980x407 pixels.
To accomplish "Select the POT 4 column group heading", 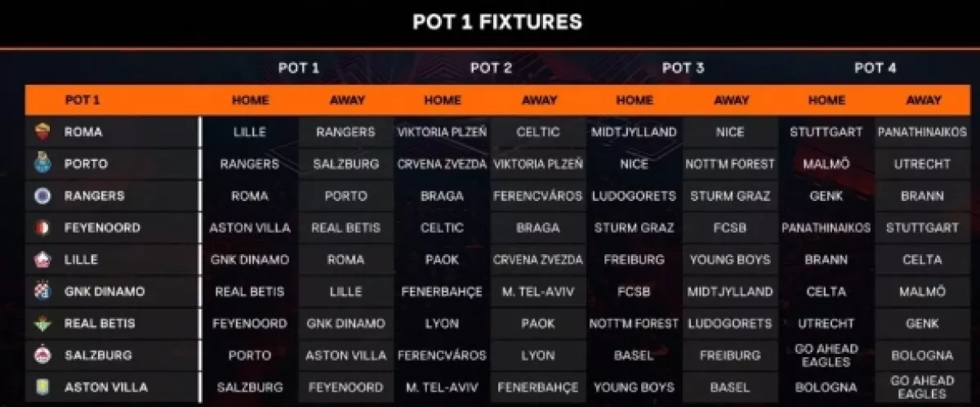I will point(875,69).
